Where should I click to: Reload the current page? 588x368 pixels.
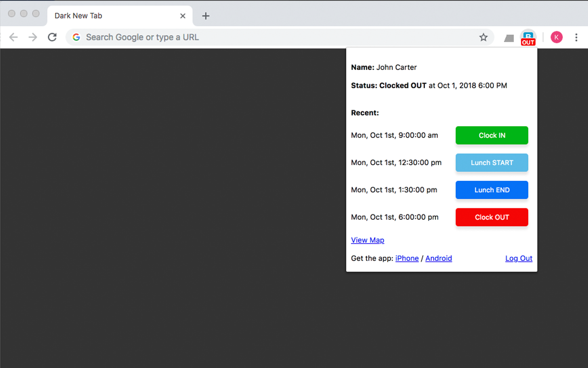[x=52, y=37]
